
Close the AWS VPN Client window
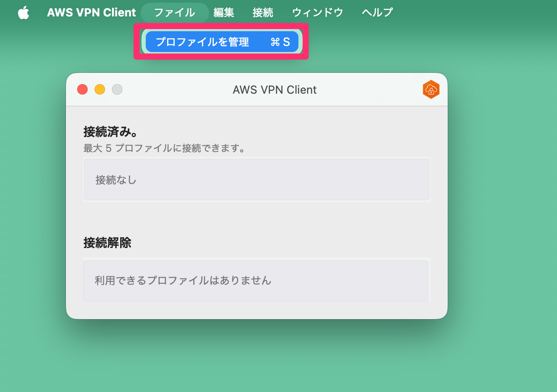click(x=82, y=89)
